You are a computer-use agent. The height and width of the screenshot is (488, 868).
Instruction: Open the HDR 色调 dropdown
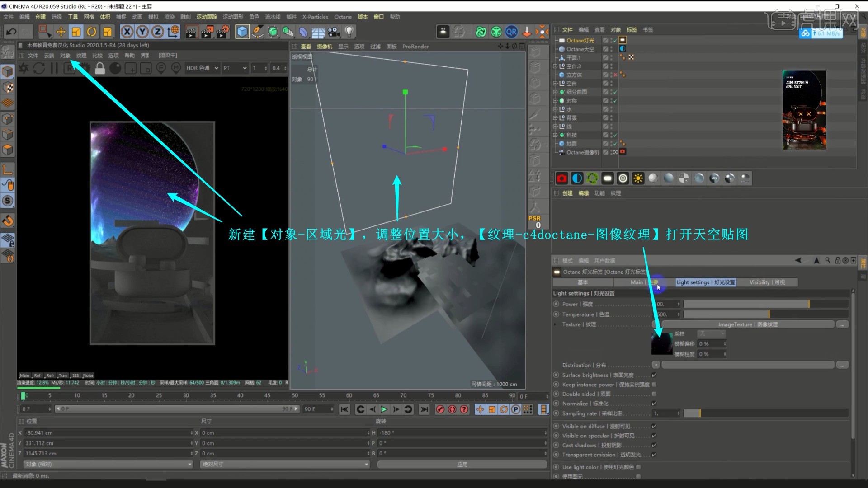[202, 68]
